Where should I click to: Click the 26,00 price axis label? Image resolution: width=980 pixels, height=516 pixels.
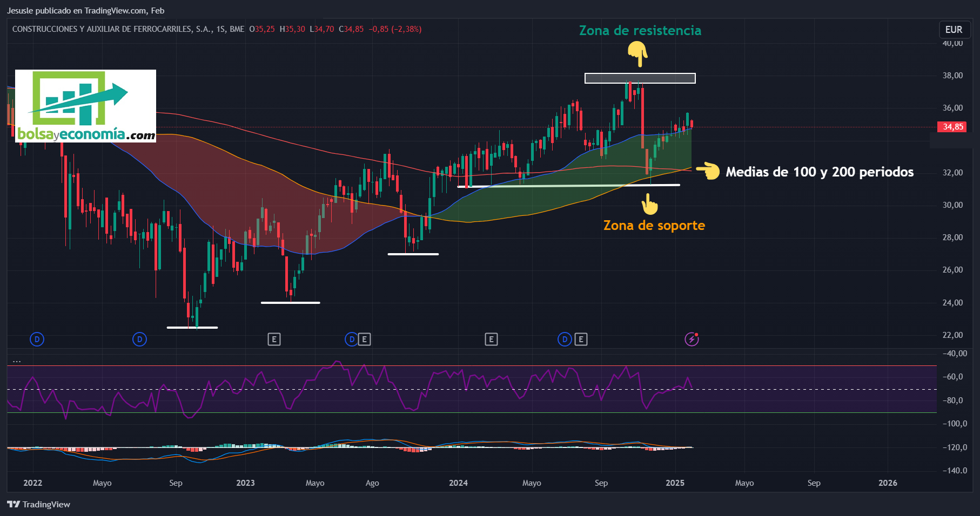tap(952, 270)
